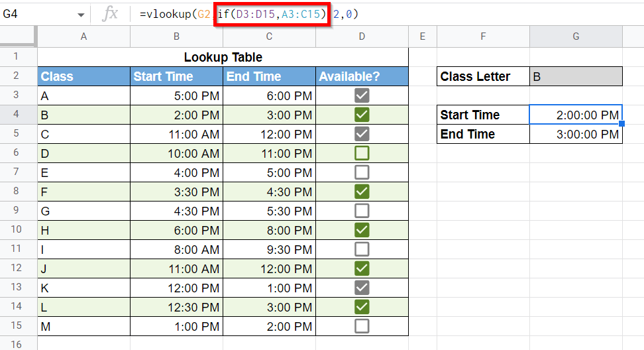Select column A header
The width and height of the screenshot is (644, 350).
tap(83, 36)
